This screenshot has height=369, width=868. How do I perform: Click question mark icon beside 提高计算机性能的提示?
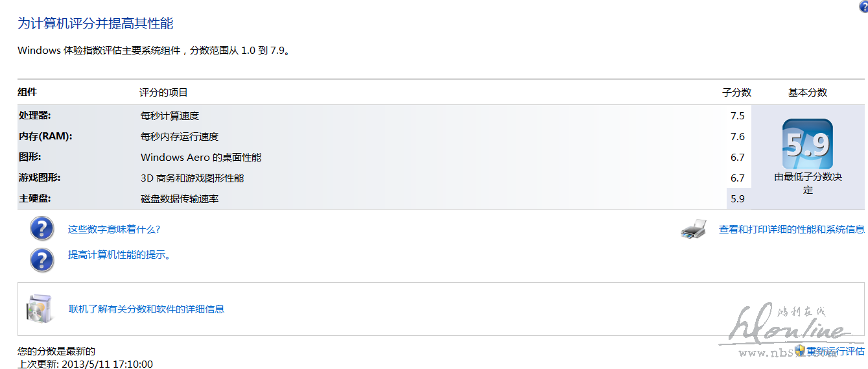42,259
